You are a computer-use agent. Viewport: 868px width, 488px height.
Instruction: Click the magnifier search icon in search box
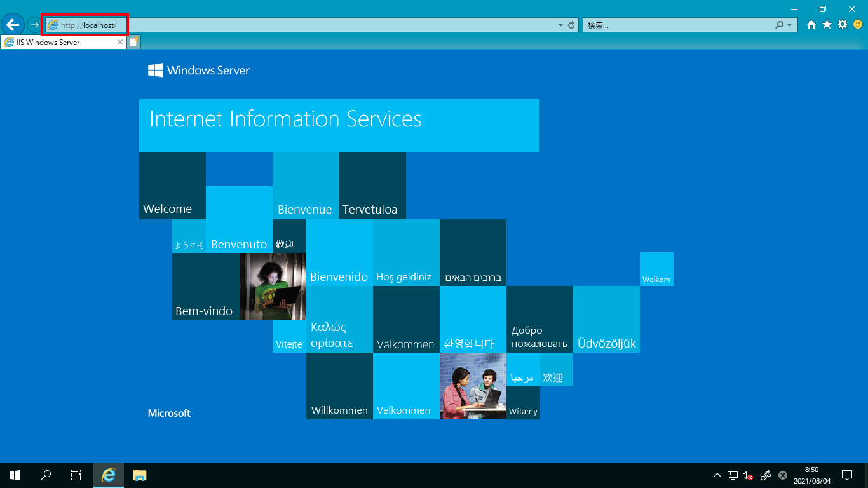(x=780, y=25)
